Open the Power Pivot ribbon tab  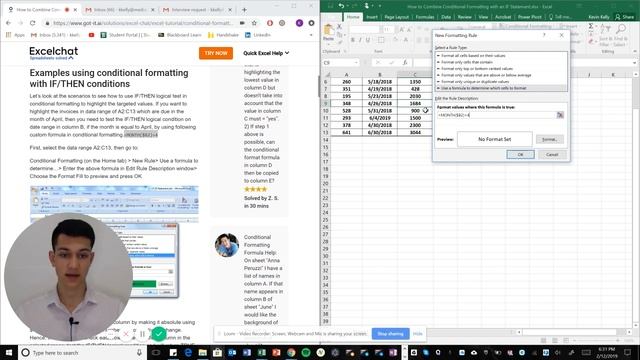pyautogui.click(x=530, y=17)
